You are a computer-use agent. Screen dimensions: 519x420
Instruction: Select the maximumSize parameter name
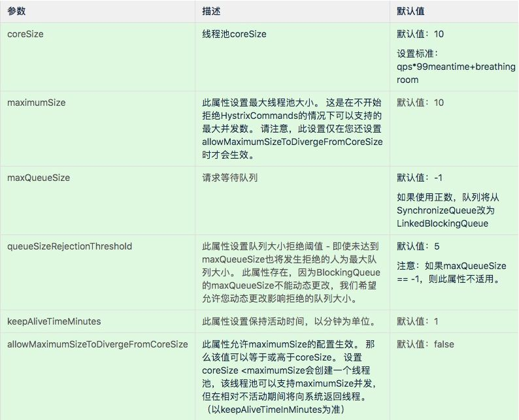tap(37, 103)
